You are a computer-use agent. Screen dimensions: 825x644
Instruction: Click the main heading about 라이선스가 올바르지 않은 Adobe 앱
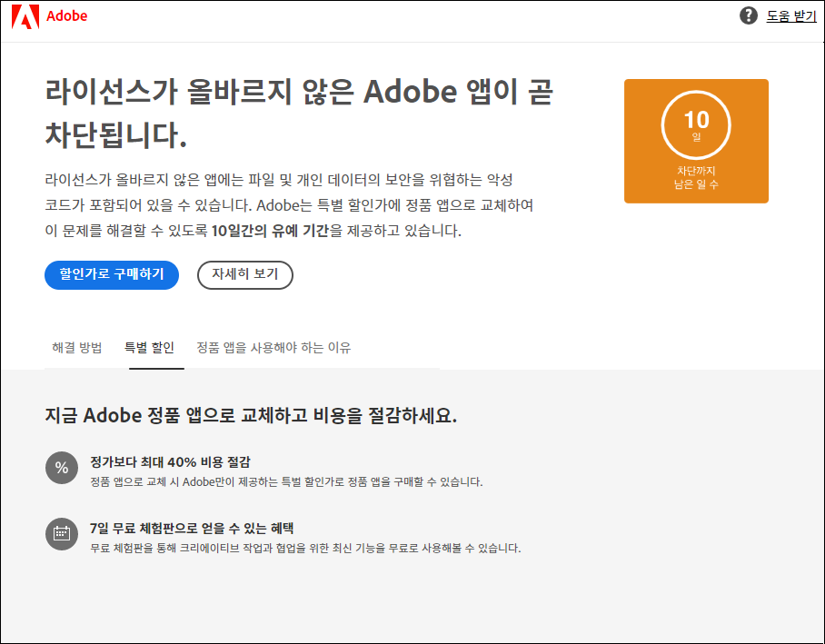299,114
